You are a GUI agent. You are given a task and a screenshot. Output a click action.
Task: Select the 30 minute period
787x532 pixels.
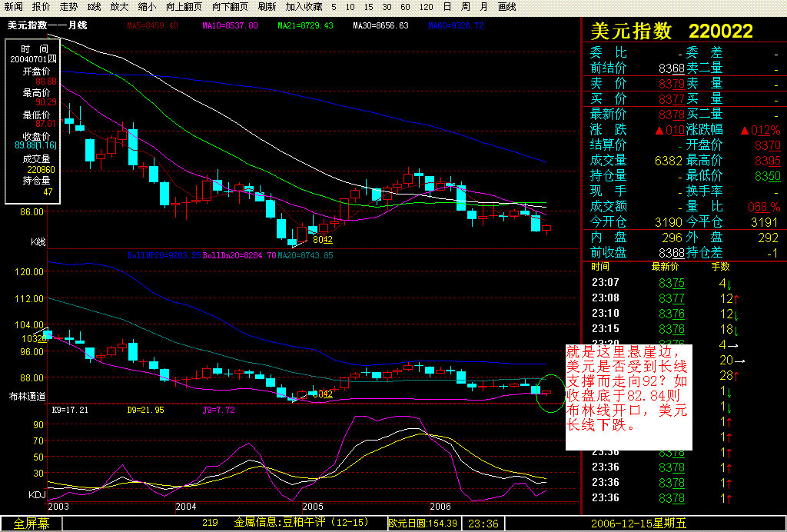point(387,7)
